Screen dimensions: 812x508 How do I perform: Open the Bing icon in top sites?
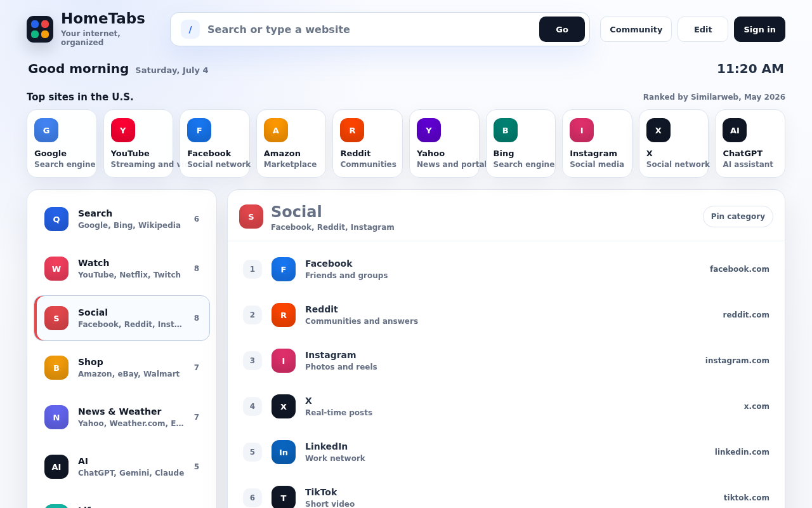pos(506,130)
